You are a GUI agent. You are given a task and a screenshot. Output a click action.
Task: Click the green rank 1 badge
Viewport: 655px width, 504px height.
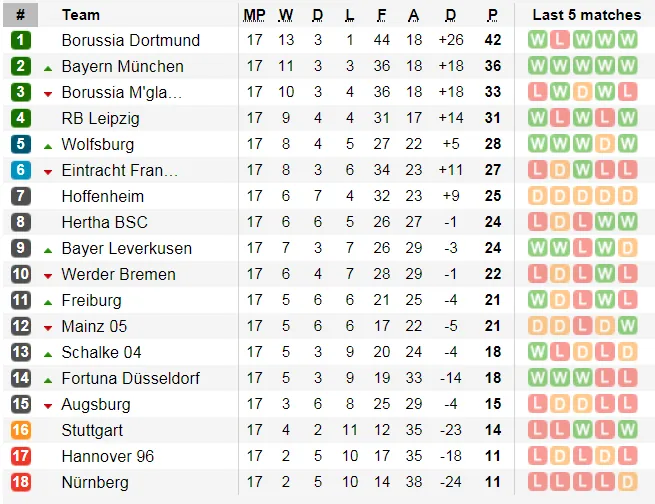tap(21, 40)
